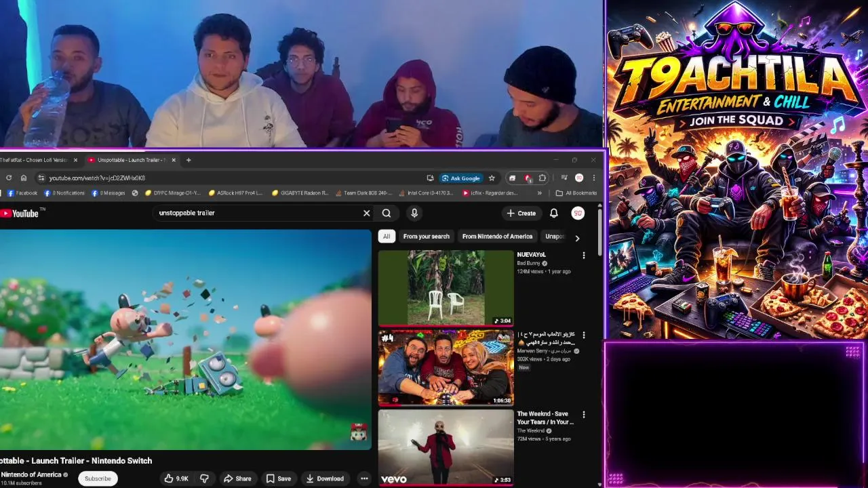The image size is (868, 488).
Task: Open the Team Dark 8GB bookmark
Action: (364, 193)
